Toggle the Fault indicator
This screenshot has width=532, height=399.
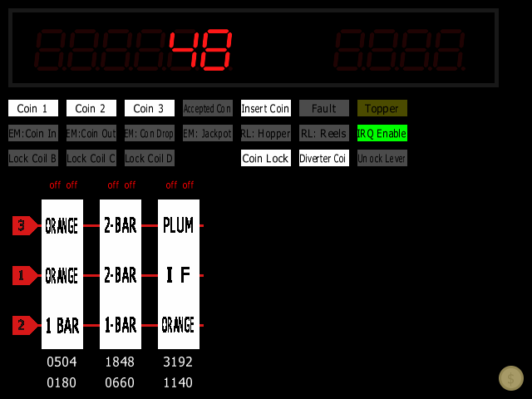324,108
